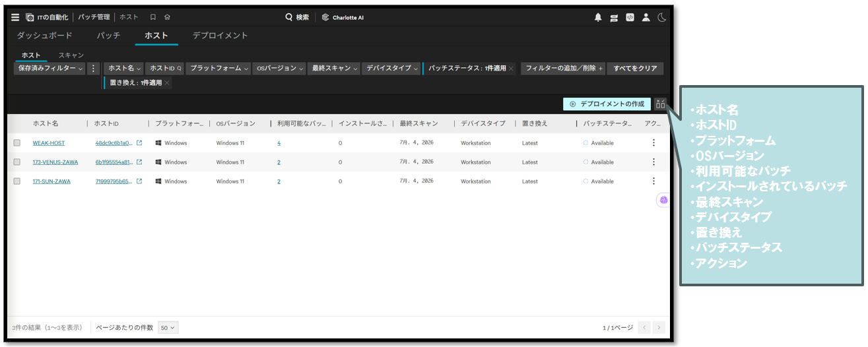Go to the next results page arrow
Viewport: 868px width, 347px height.
[659, 328]
